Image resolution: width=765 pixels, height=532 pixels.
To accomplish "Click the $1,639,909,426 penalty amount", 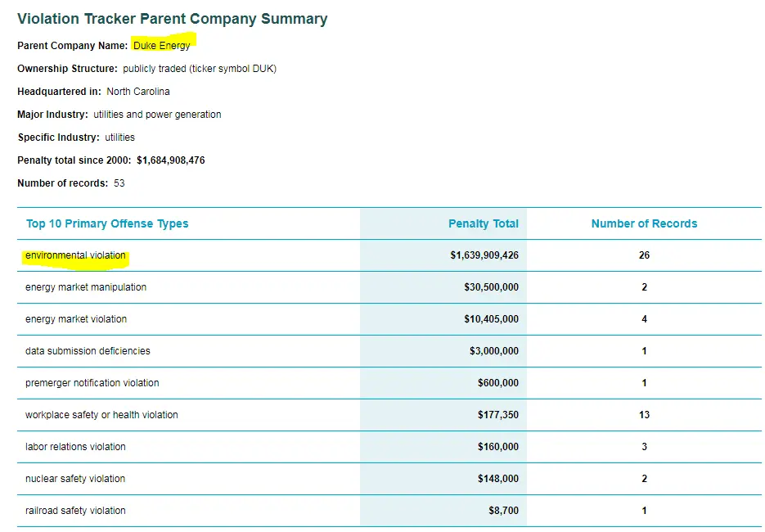I will point(484,255).
